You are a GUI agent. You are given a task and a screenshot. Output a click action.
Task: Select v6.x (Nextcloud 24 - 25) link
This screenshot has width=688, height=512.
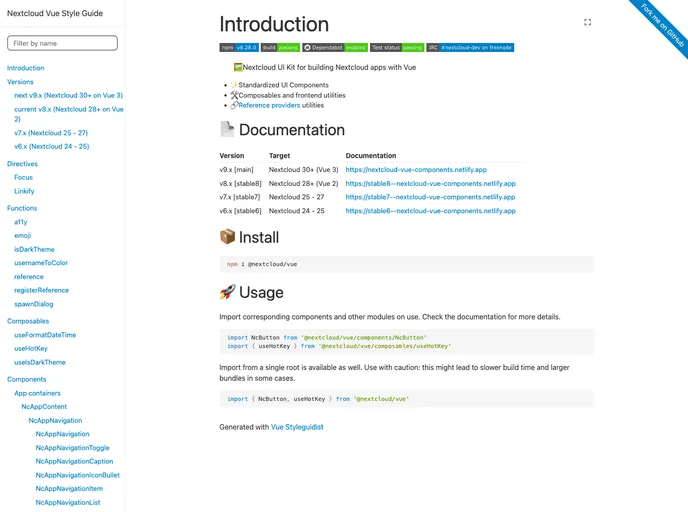click(x=52, y=146)
